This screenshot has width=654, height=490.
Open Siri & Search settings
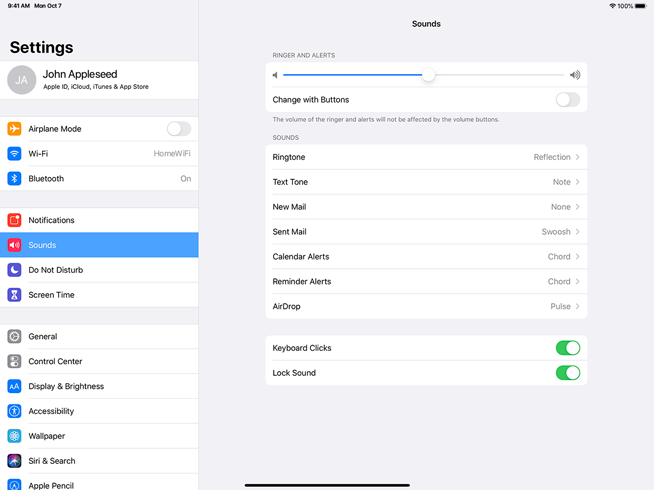tap(99, 461)
